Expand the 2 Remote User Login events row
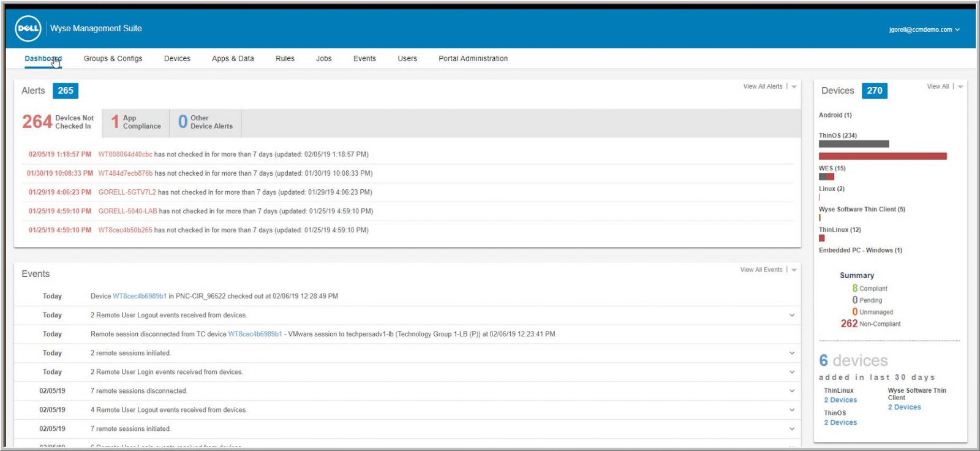Image resolution: width=980 pixels, height=451 pixels. tap(792, 373)
